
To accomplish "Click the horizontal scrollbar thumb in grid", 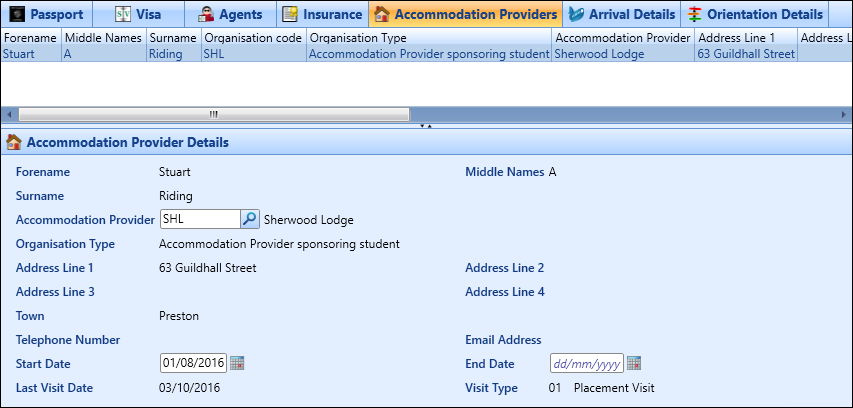I will [214, 114].
